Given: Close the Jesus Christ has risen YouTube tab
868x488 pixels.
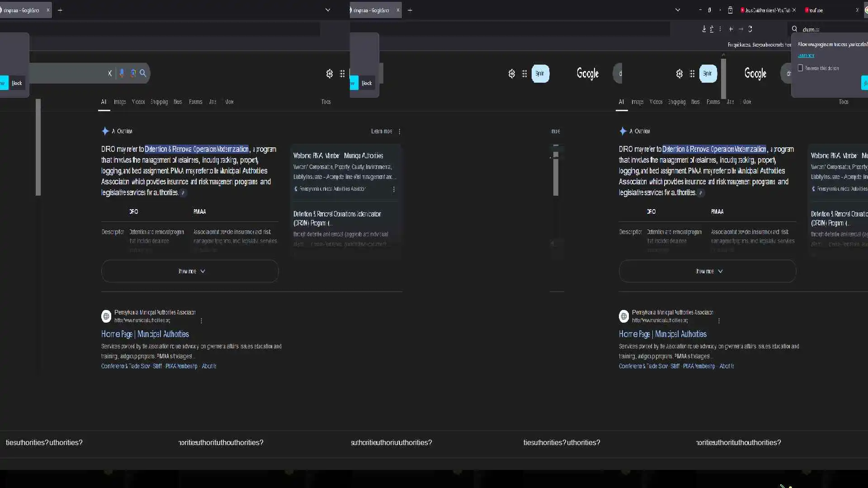Looking at the screenshot, I should tap(794, 10).
